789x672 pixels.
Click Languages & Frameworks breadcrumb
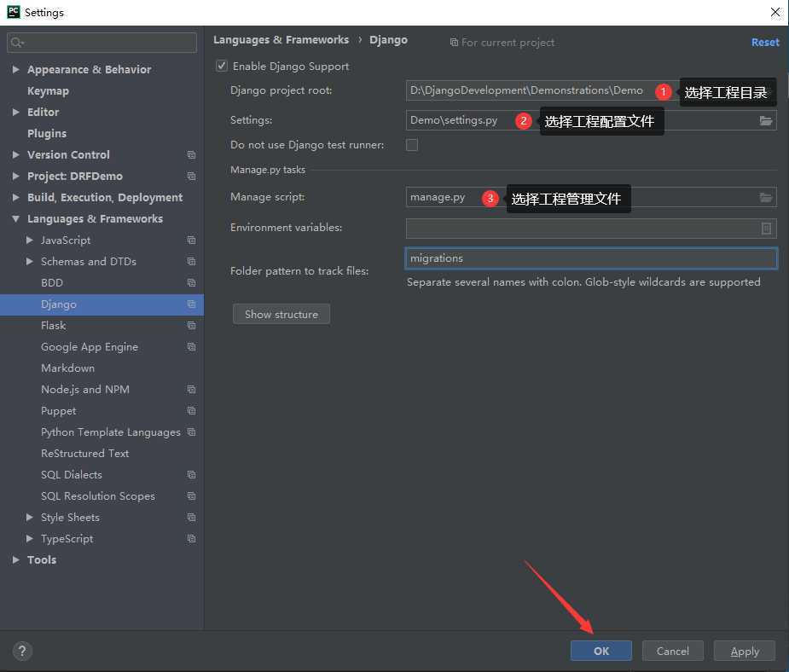[x=281, y=40]
